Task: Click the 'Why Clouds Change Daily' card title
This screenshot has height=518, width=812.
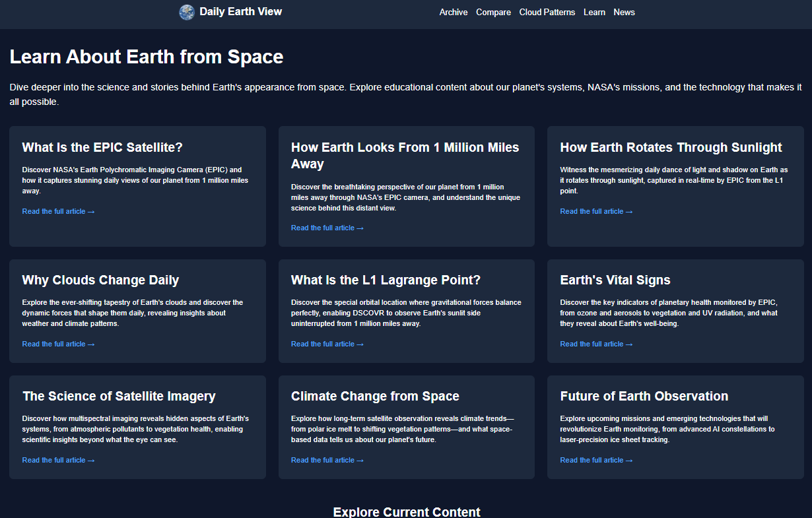Action: [x=100, y=280]
